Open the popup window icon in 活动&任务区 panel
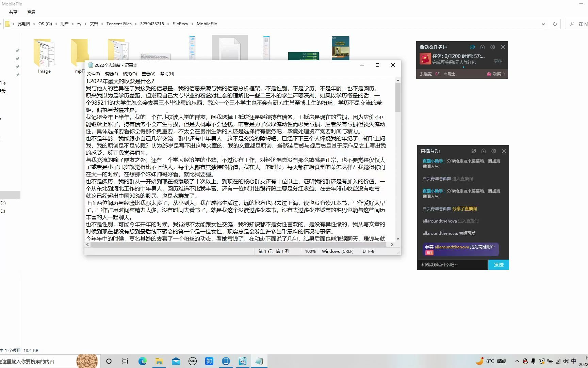The image size is (588, 368). point(472,47)
